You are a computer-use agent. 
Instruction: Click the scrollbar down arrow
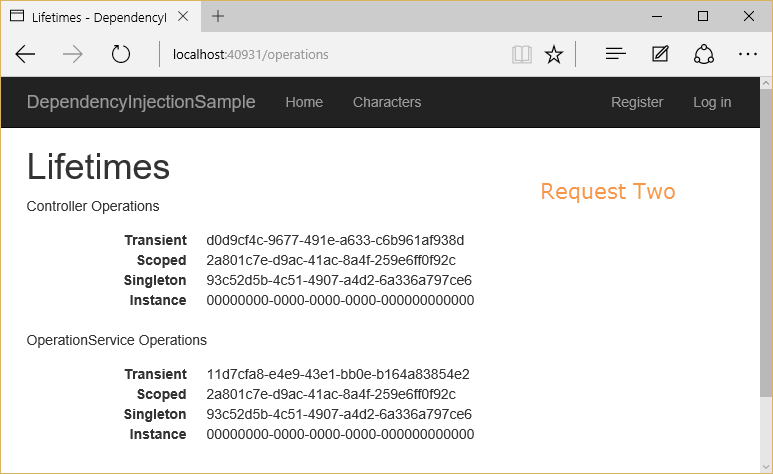pyautogui.click(x=766, y=465)
